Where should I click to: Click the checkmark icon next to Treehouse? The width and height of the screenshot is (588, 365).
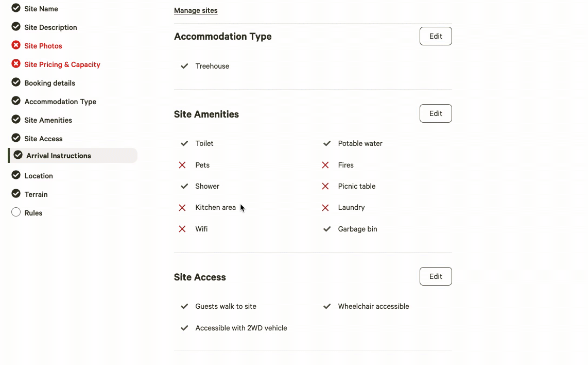[184, 66]
